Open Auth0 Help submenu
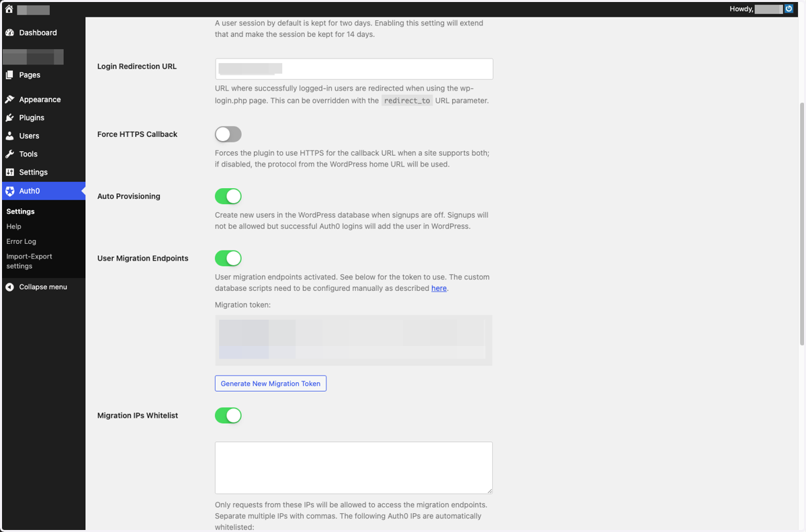Screen dimensions: 806x532 [x=13, y=226]
